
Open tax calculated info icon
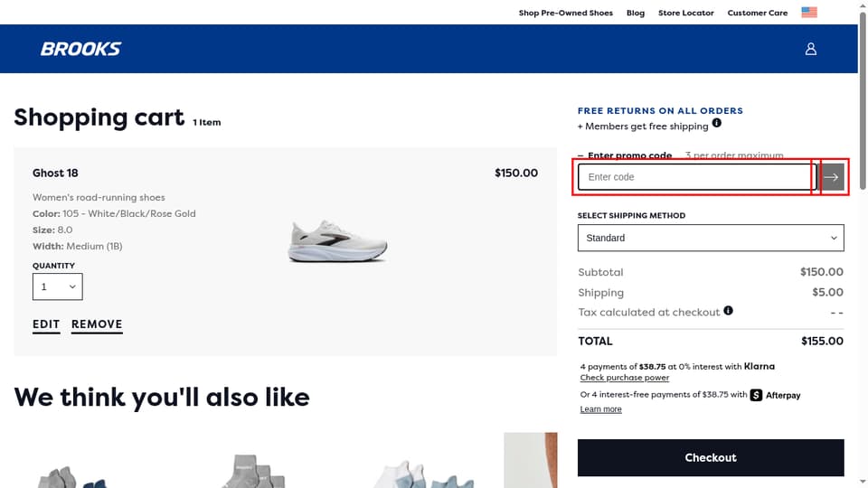[x=728, y=311]
